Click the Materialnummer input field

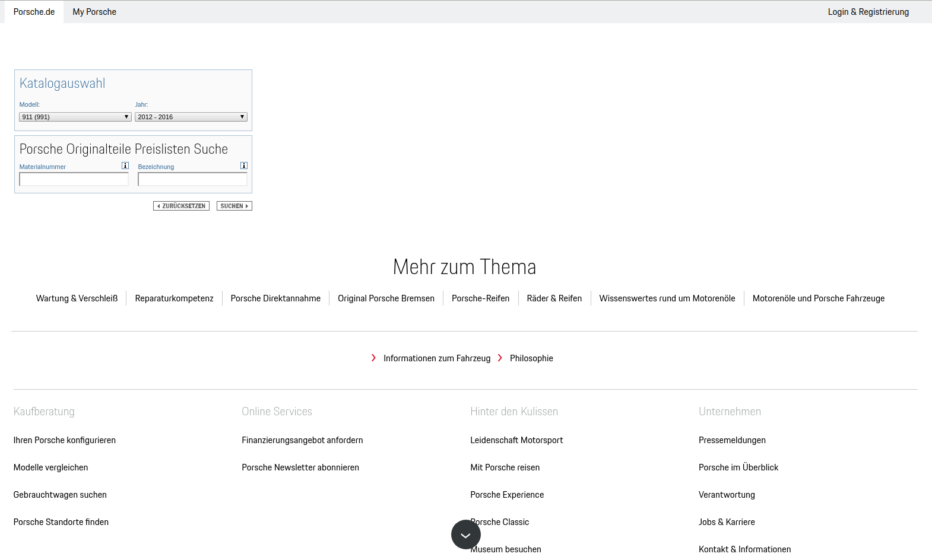click(74, 179)
